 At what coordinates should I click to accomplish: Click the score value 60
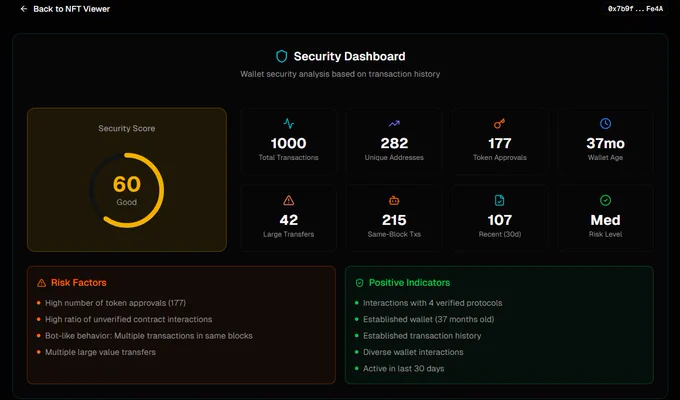tap(127, 184)
